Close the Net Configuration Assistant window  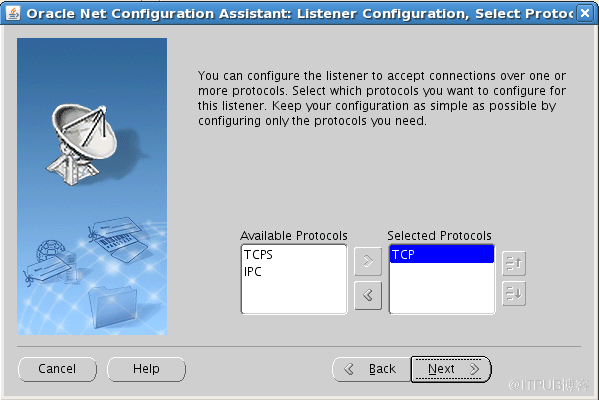click(584, 13)
